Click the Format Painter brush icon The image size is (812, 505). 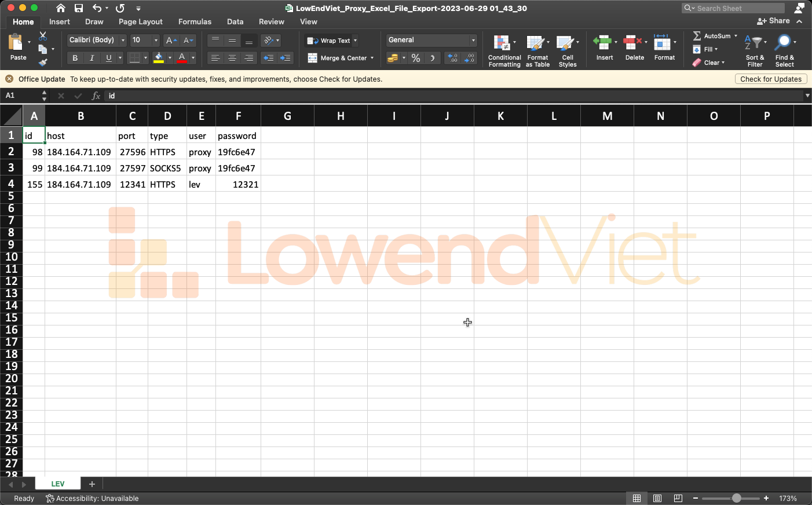pos(43,63)
